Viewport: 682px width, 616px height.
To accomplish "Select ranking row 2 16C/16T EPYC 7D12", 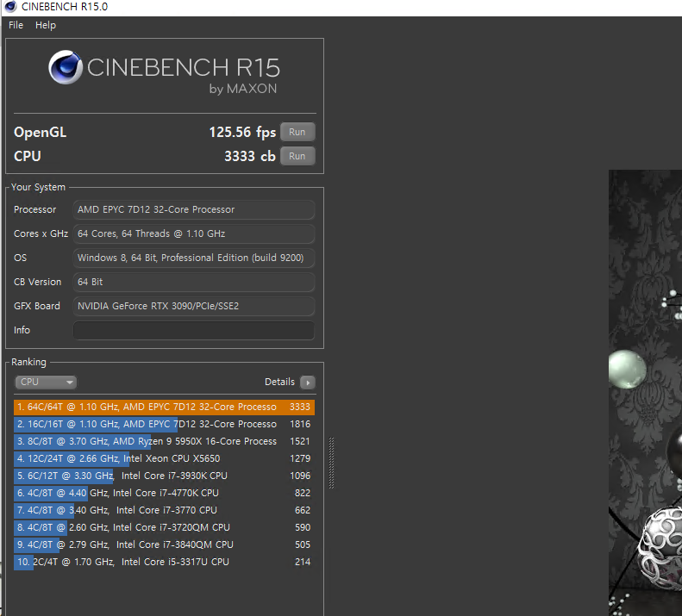I will (x=164, y=424).
